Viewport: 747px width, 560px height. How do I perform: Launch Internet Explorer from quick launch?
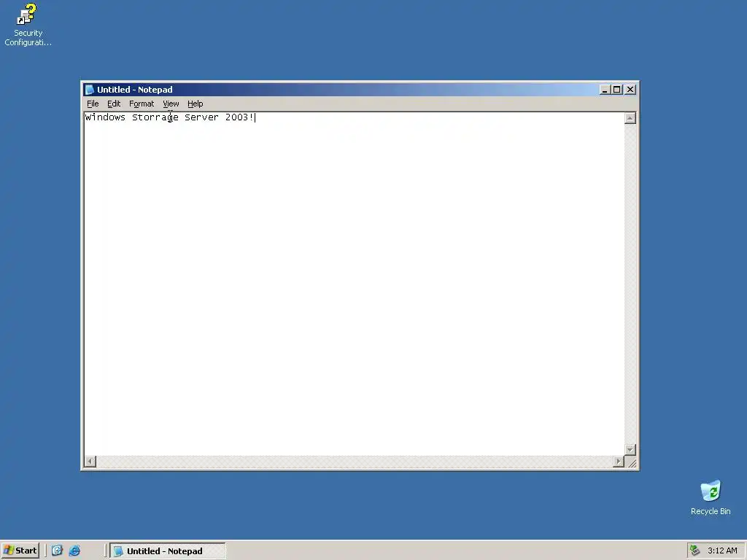coord(75,551)
